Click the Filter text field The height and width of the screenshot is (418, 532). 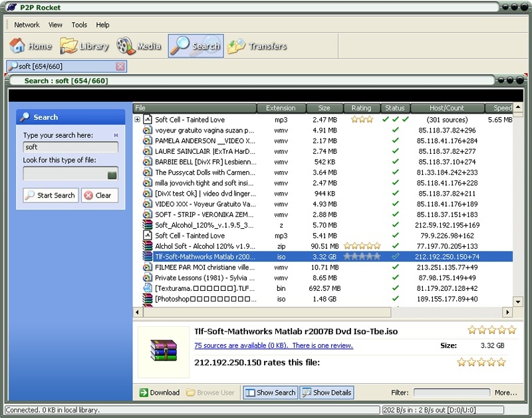click(452, 393)
